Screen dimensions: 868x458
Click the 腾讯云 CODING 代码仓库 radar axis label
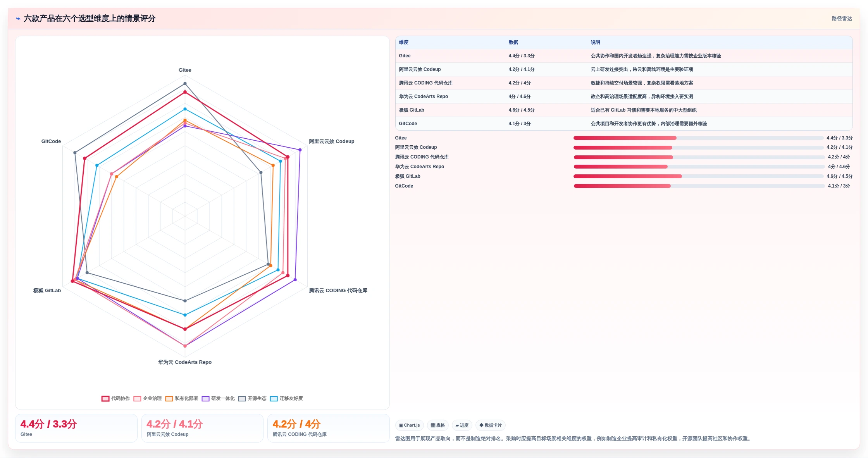pyautogui.click(x=338, y=291)
